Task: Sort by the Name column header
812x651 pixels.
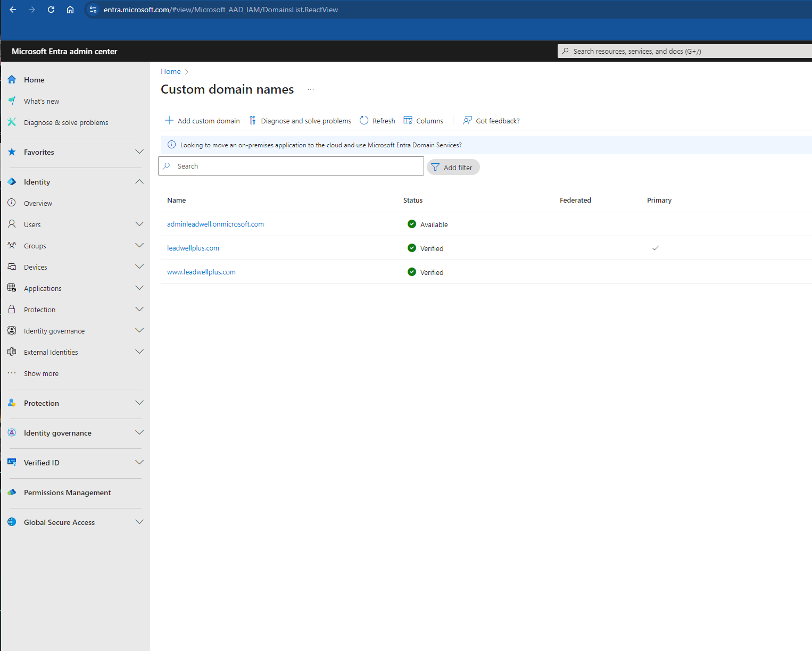Action: 176,200
